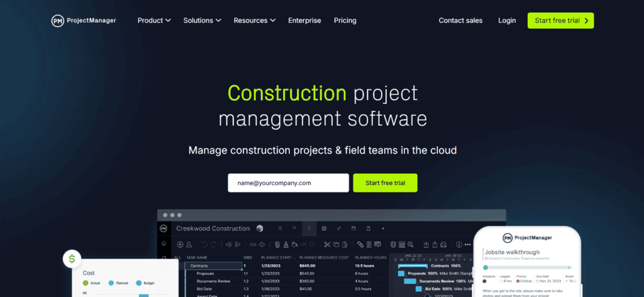644x297 pixels.
Task: Click the copy icon in toolbar
Action: [336, 244]
